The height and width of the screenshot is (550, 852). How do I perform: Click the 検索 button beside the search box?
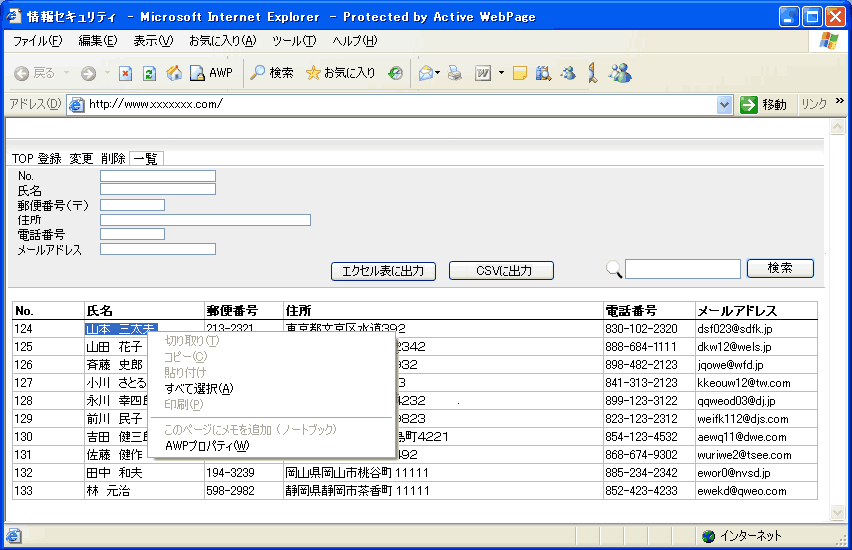(x=780, y=269)
